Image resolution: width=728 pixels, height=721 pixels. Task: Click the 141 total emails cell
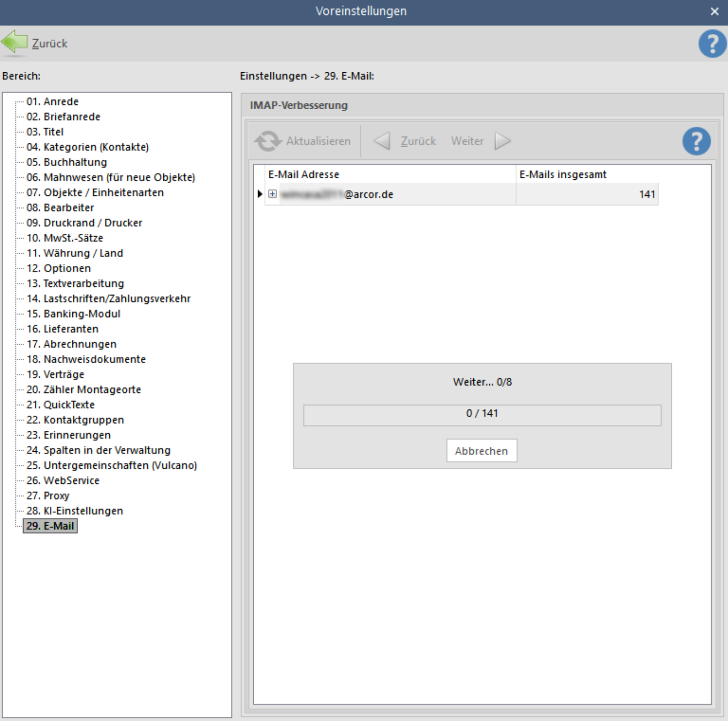pos(587,194)
